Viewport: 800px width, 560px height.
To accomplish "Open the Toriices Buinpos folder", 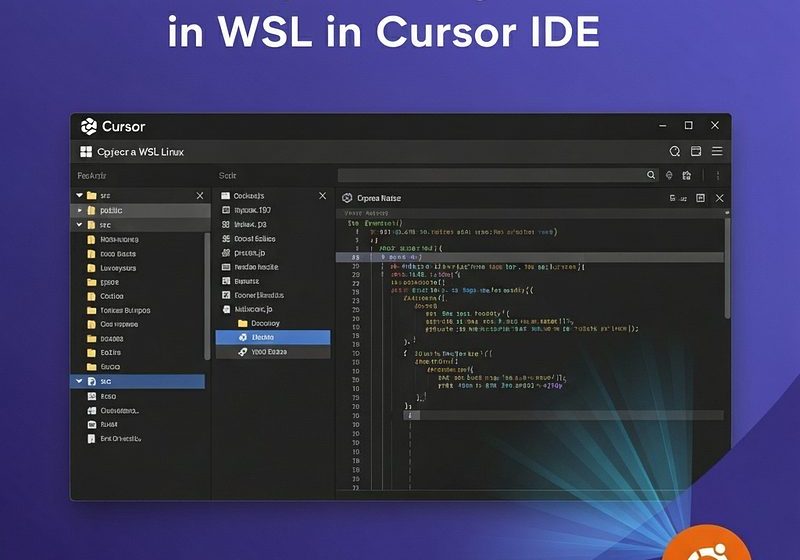I will tap(125, 310).
